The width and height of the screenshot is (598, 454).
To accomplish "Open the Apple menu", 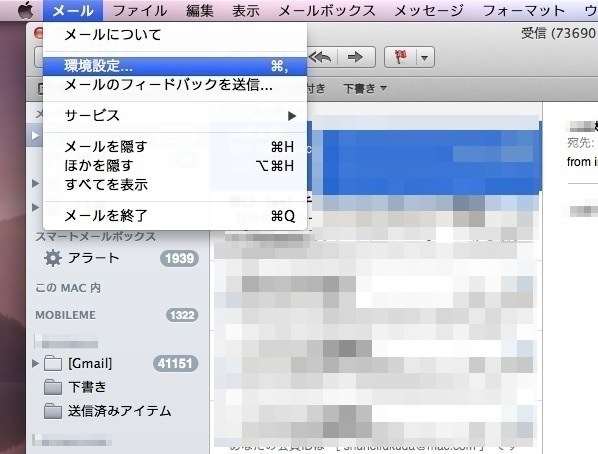I will [x=26, y=10].
